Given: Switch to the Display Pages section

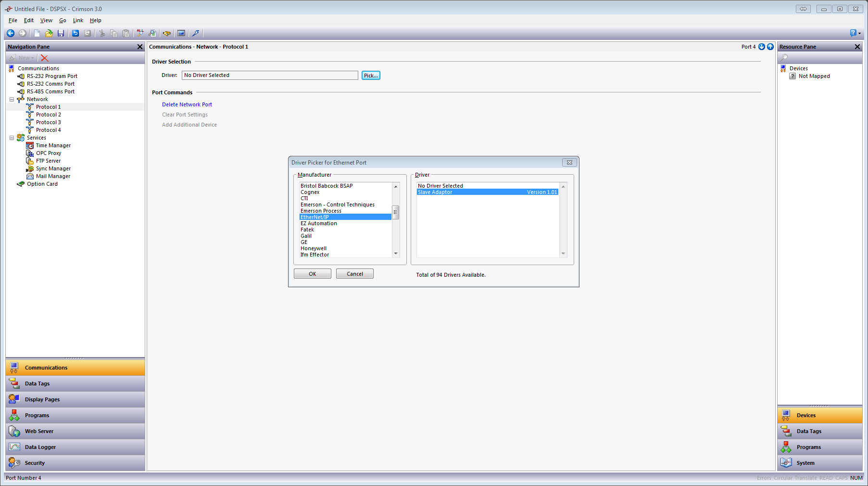Looking at the screenshot, I should coord(75,399).
